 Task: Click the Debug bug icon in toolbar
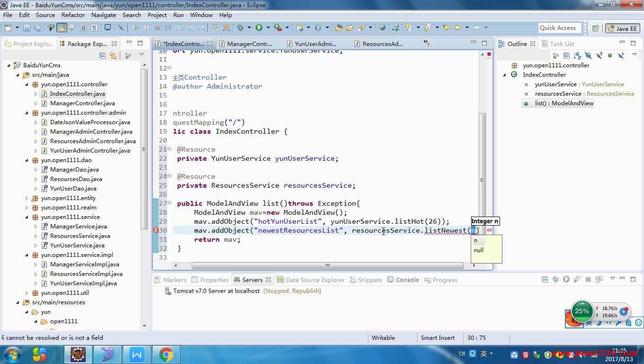(240, 27)
